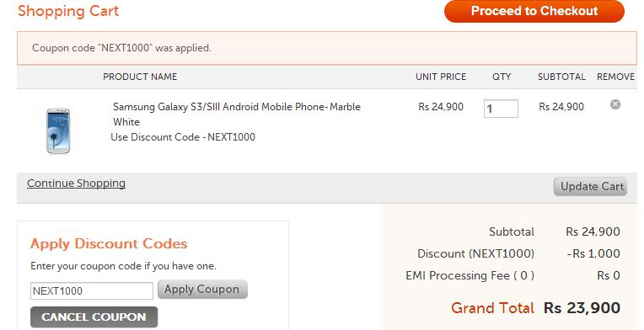The width and height of the screenshot is (644, 330).
Task: Click the coupon applied notification banner
Action: pyautogui.click(x=327, y=48)
